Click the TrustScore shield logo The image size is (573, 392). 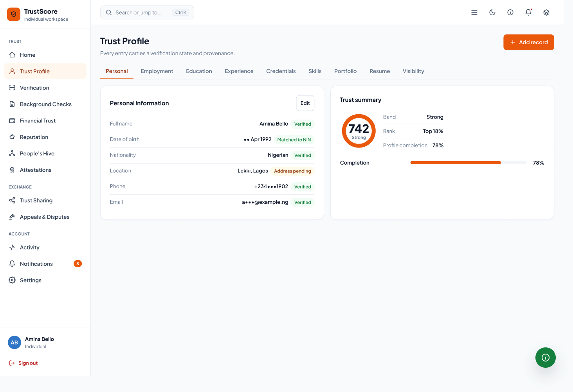point(14,14)
